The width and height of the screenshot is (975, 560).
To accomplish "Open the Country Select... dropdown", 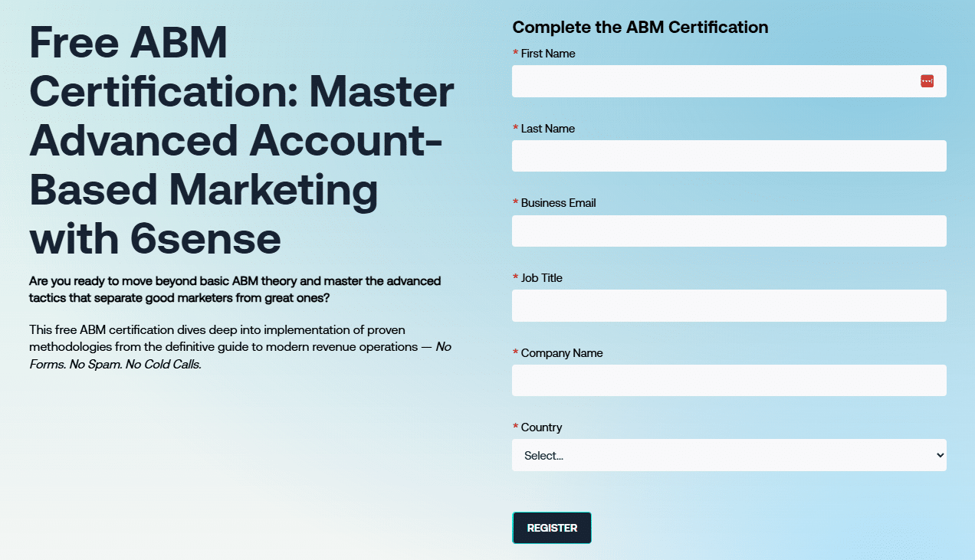I will point(728,455).
